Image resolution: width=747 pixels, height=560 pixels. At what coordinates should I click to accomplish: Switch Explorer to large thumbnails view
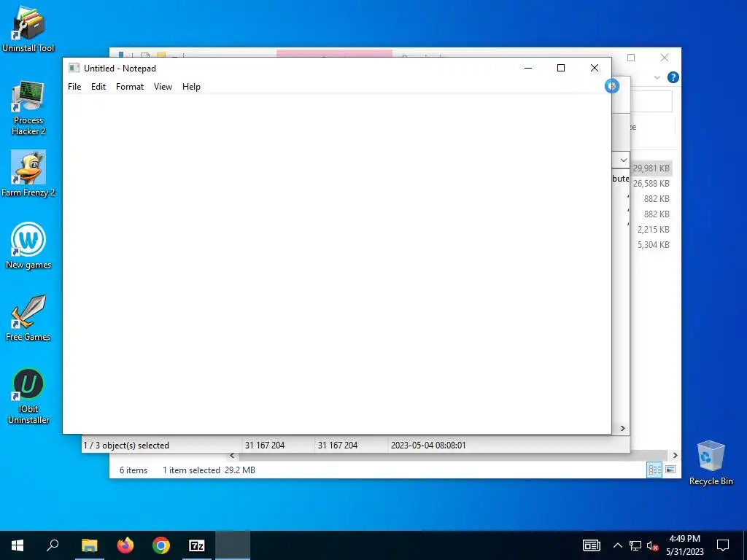pyautogui.click(x=670, y=470)
